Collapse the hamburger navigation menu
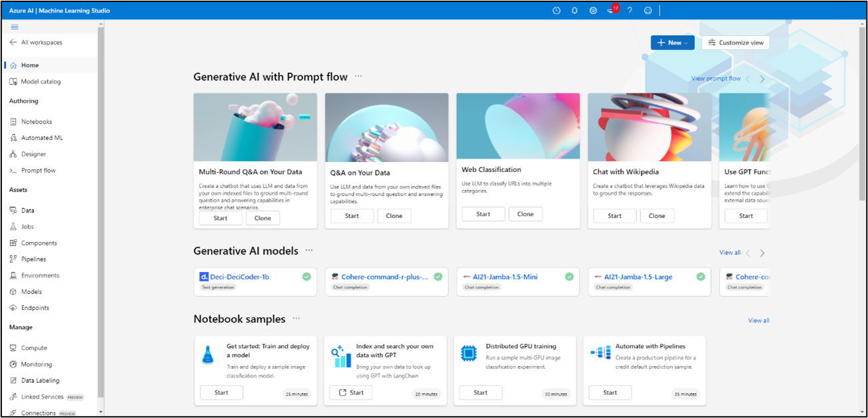Screen dimensions: 868x418 (x=15, y=27)
